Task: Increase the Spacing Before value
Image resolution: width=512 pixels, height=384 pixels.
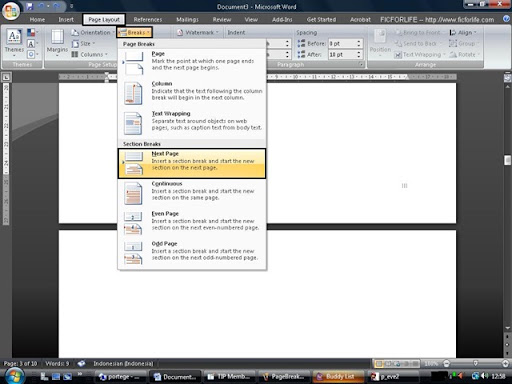Action: pos(359,41)
